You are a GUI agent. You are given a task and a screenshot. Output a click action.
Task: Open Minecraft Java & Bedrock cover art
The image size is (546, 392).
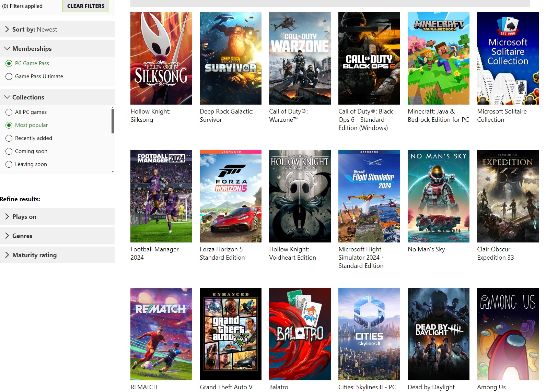click(x=439, y=58)
